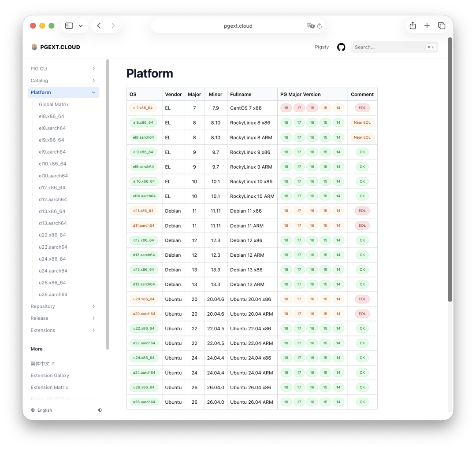The width and height of the screenshot is (476, 450).
Task: Expand the Repository section chevron
Action: point(93,306)
